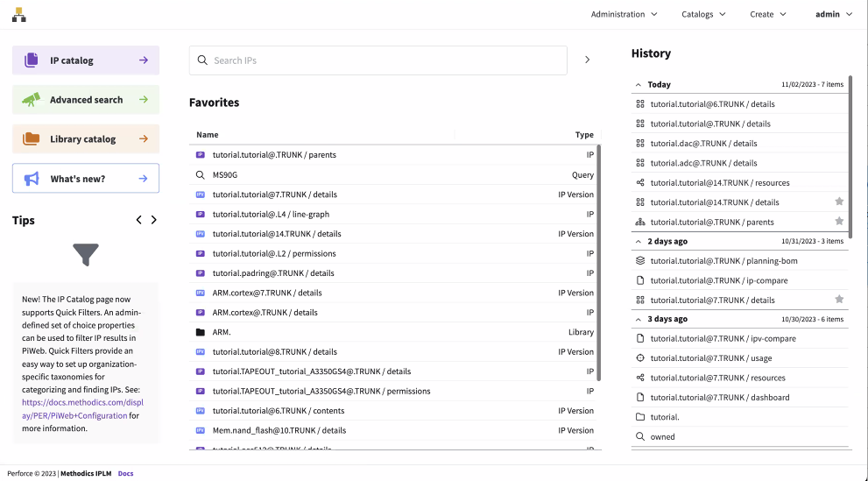The width and height of the screenshot is (868, 481).
Task: Click the IP catalog book icon
Action: point(32,60)
